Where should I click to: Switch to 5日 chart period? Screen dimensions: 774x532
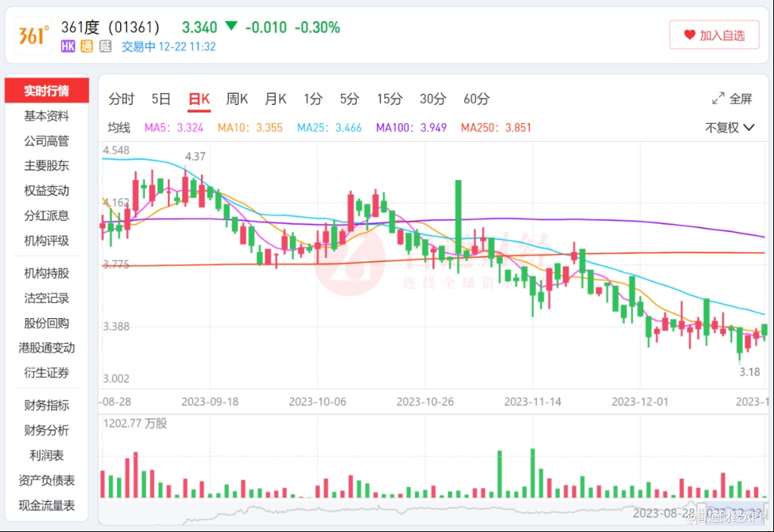click(x=161, y=98)
